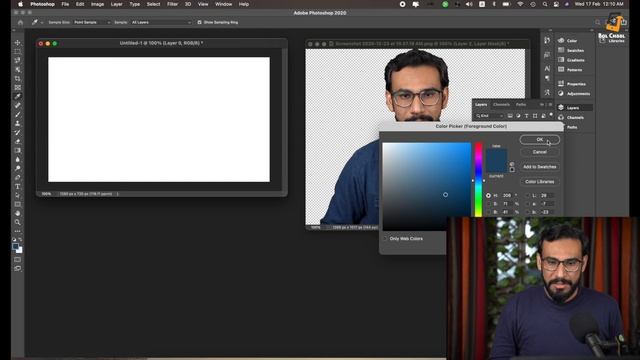Click Add to Swatches button
This screenshot has width=640, height=360.
[x=540, y=167]
